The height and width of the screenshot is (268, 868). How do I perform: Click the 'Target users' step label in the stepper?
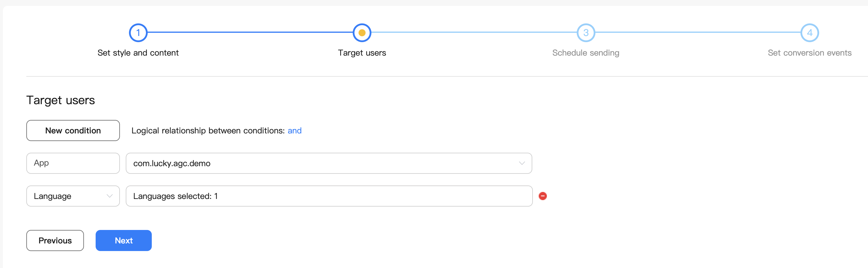(362, 53)
